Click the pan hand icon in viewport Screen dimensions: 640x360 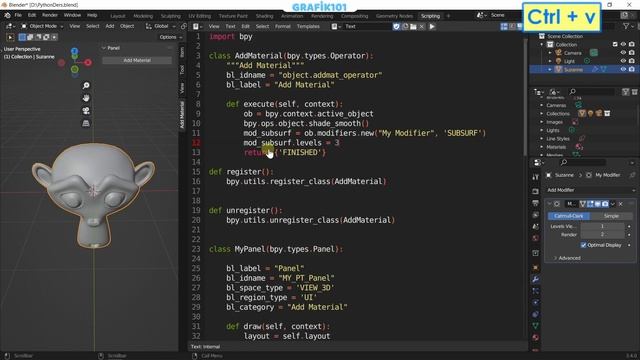tap(86, 98)
